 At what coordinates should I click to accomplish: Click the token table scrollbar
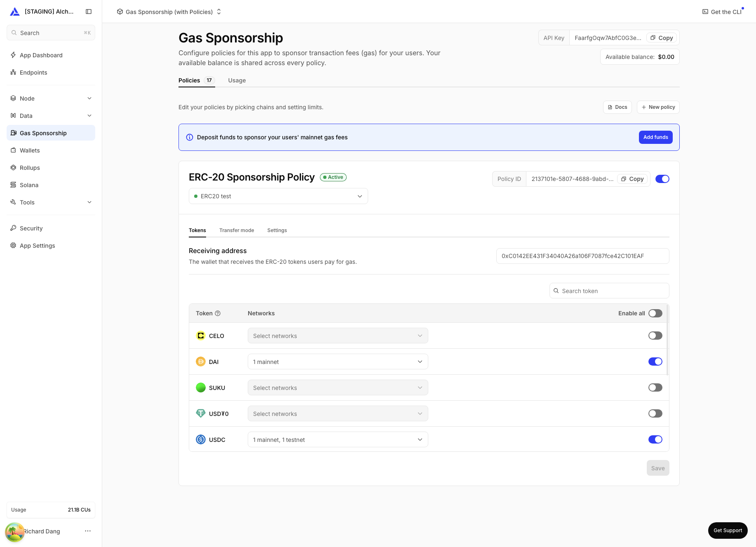(667, 340)
